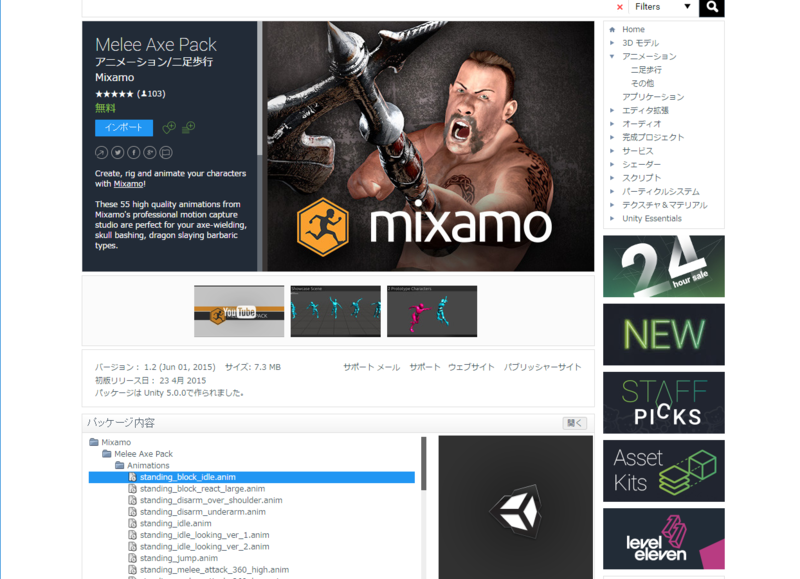Expand the エディタ拡張 category arrow
This screenshot has height=579, width=800.
pyautogui.click(x=612, y=110)
